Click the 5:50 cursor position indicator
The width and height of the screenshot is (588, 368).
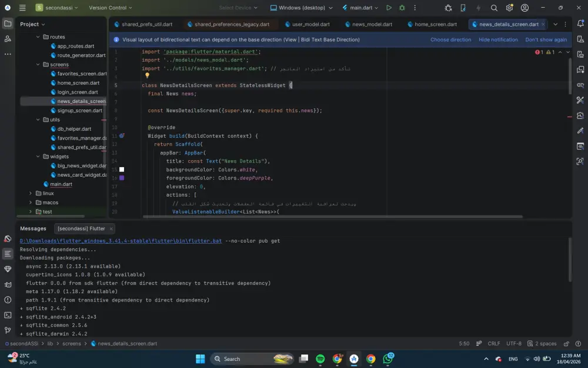coord(464,344)
